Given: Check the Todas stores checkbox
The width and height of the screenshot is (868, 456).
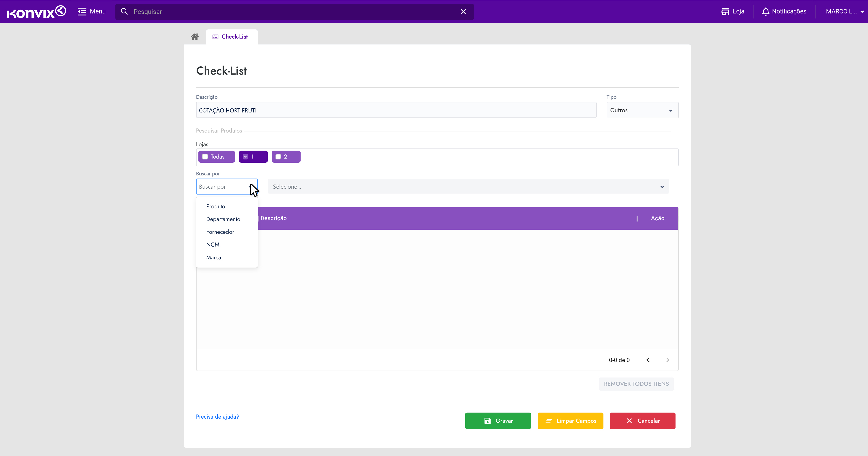Looking at the screenshot, I should (205, 157).
